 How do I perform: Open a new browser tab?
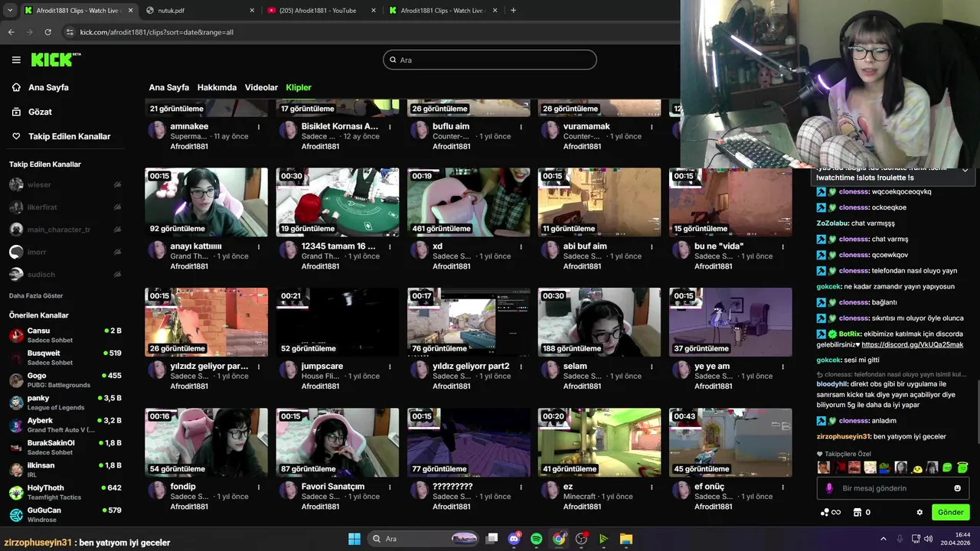(513, 11)
